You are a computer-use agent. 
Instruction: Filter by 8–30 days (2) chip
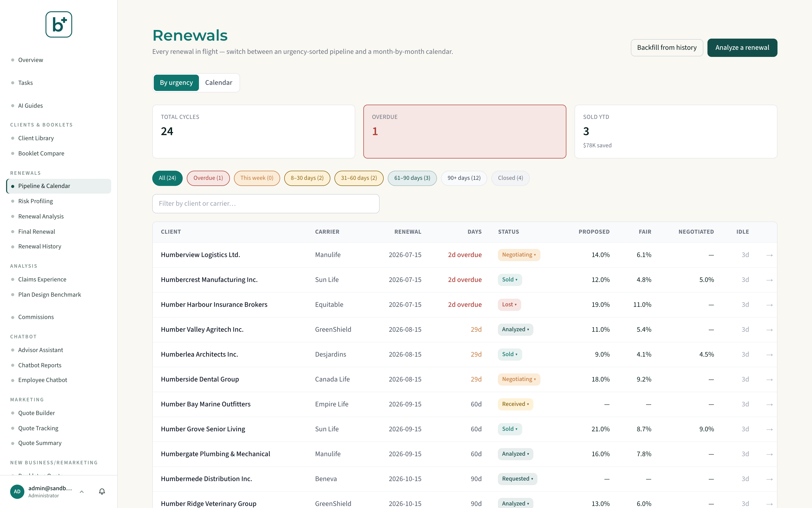tap(307, 178)
